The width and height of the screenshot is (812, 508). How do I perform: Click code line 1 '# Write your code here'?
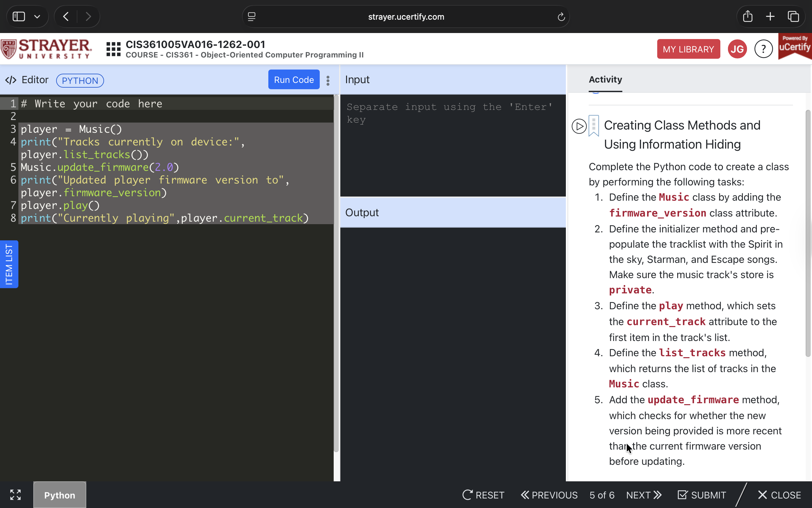[91, 104]
